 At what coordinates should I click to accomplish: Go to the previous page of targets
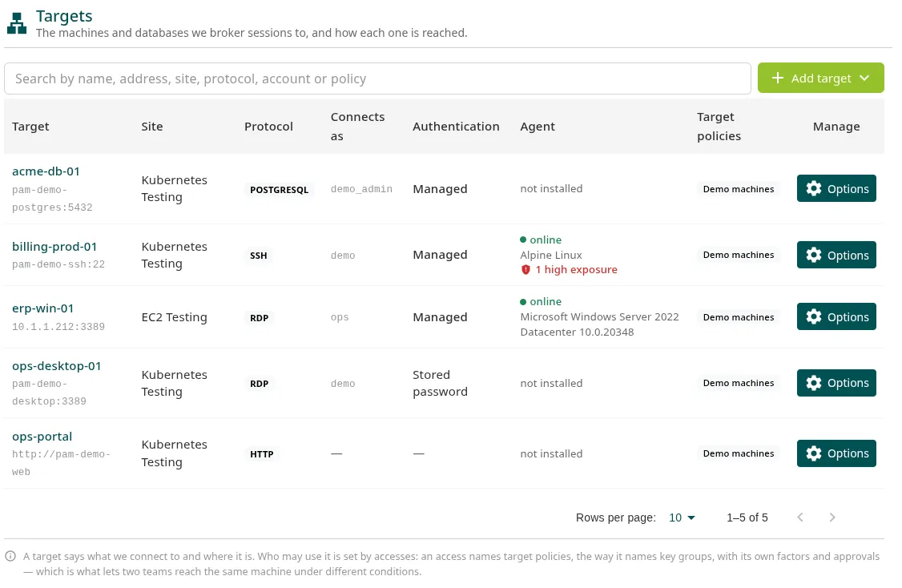[800, 518]
